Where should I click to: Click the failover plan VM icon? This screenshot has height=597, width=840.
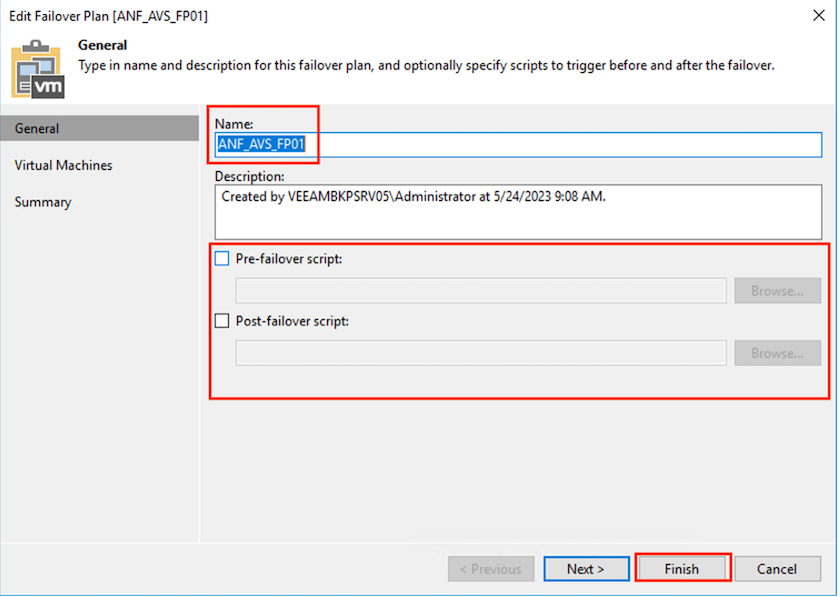(x=38, y=69)
